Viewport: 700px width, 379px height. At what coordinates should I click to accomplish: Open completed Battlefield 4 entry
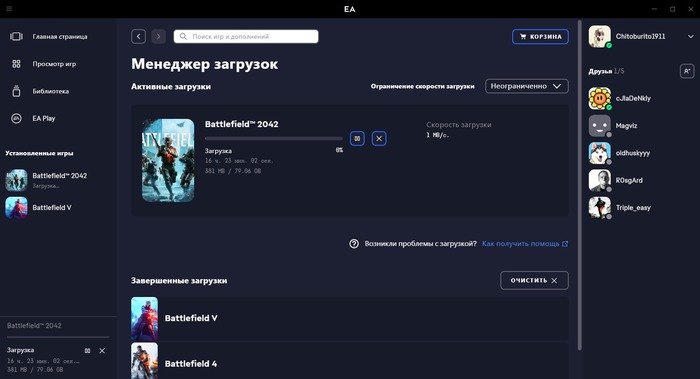350,361
